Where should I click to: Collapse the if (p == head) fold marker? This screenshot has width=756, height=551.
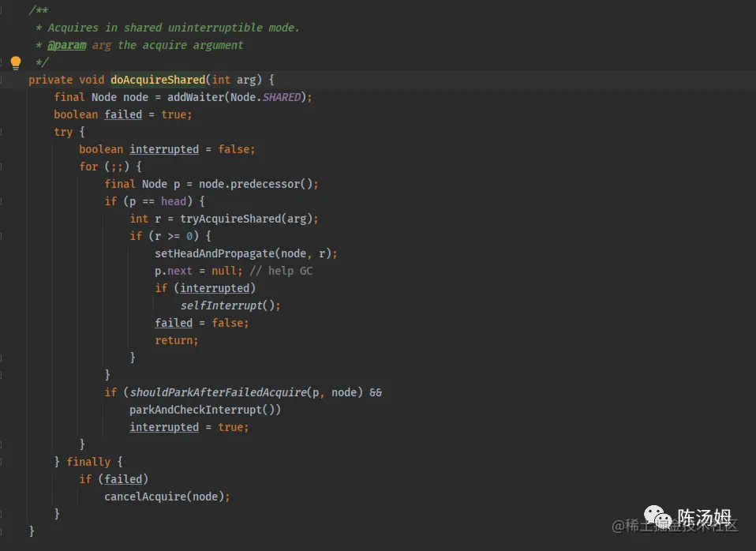click(x=2, y=201)
